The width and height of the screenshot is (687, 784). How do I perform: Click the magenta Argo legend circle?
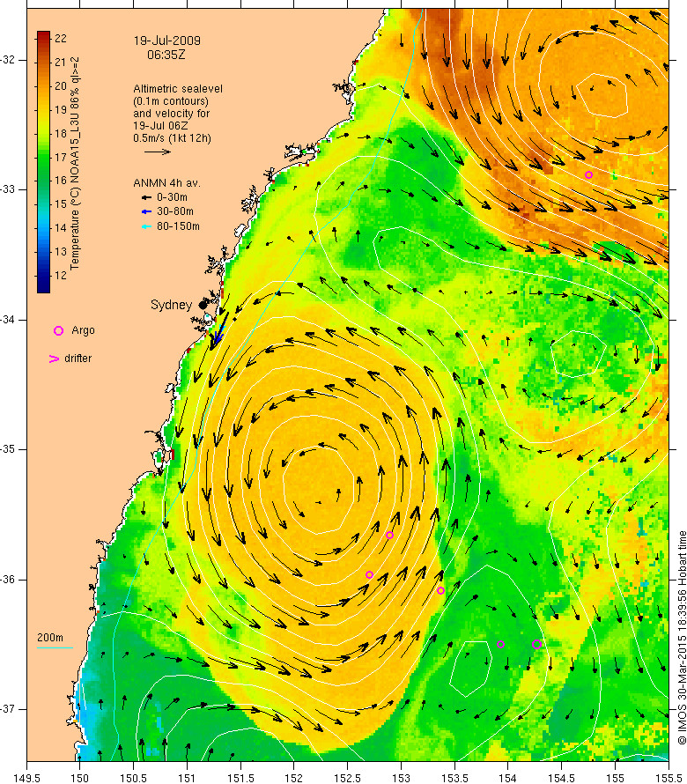click(58, 330)
